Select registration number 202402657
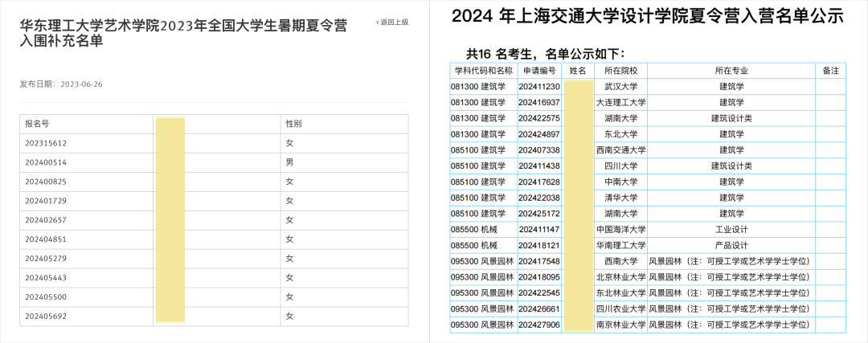The image size is (868, 343). coord(46,220)
